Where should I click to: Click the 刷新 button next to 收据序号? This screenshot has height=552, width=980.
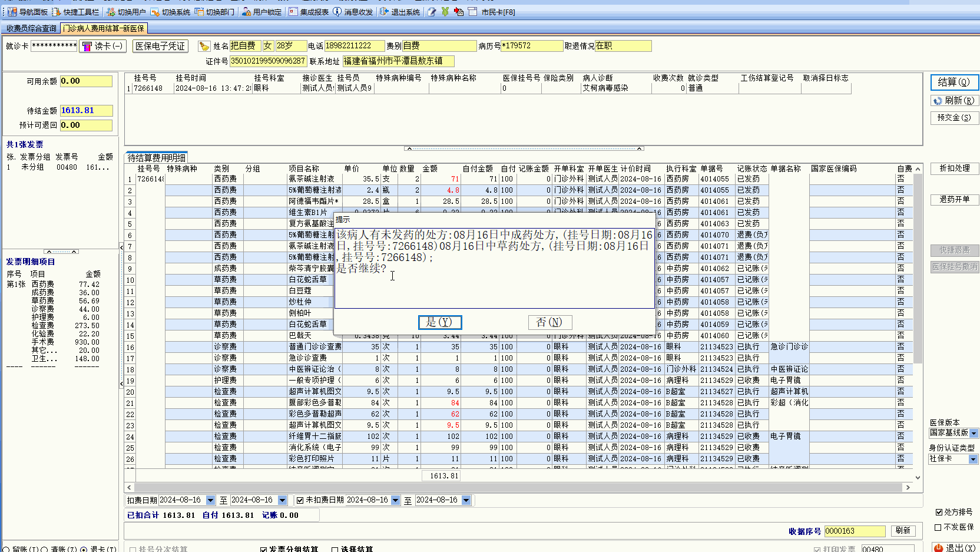click(x=903, y=531)
